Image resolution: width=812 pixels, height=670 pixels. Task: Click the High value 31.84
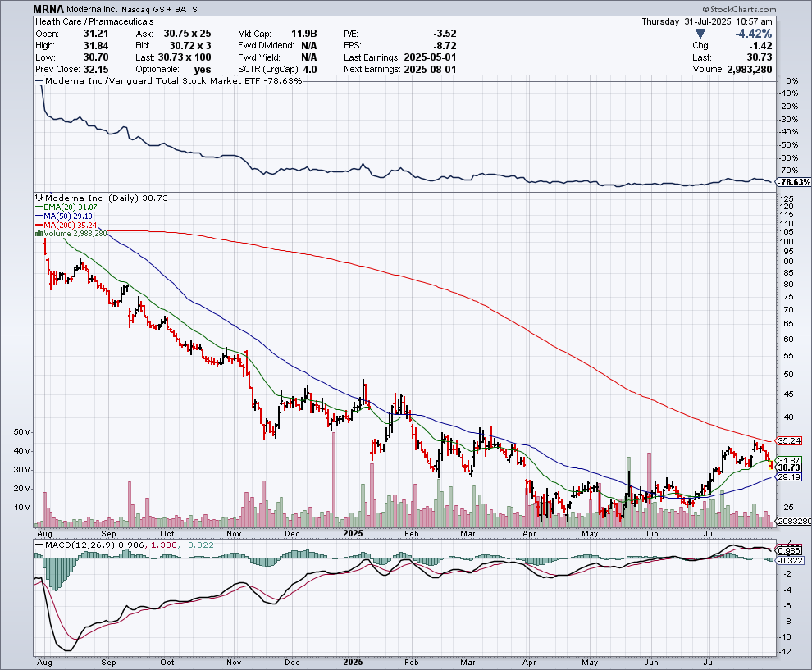[96, 46]
